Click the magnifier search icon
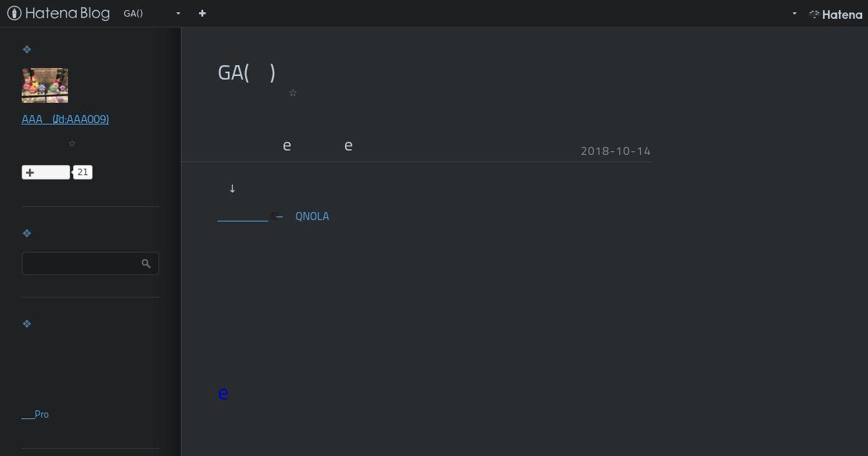 click(x=146, y=263)
